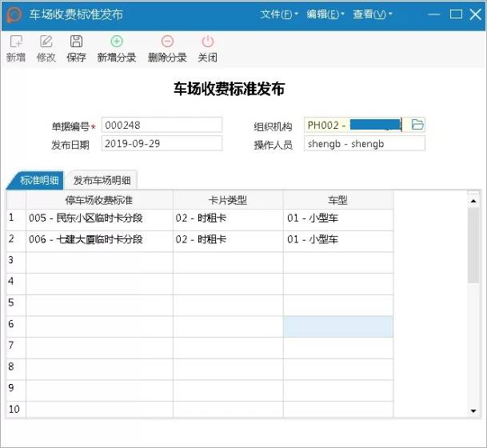
Task: Click the 保存 (Save) toolbar icon
Action: tap(76, 42)
